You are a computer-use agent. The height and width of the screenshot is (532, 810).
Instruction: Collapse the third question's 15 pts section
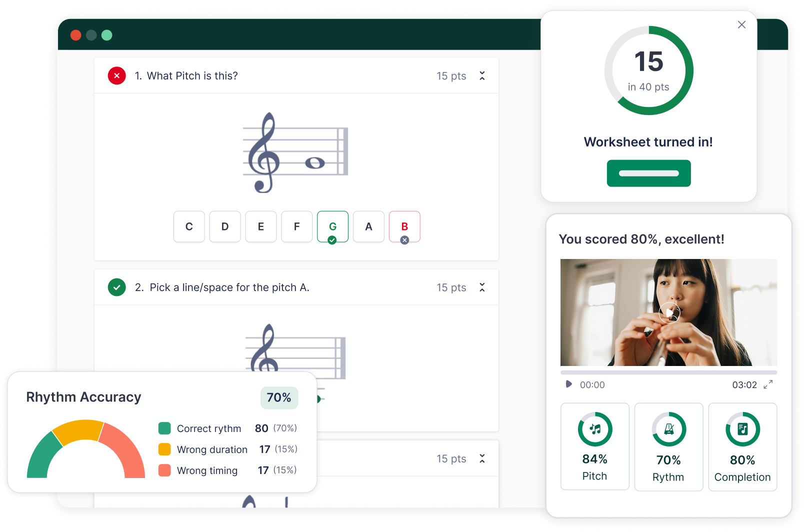482,458
